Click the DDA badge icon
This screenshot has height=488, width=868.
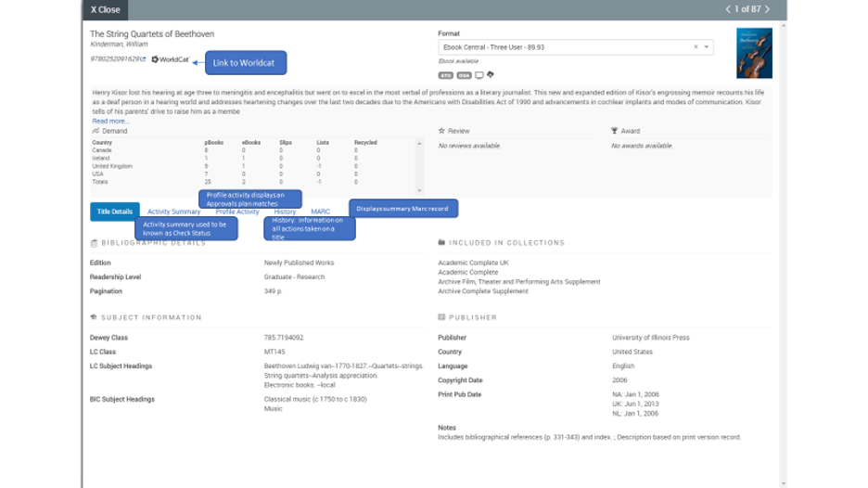click(x=464, y=75)
